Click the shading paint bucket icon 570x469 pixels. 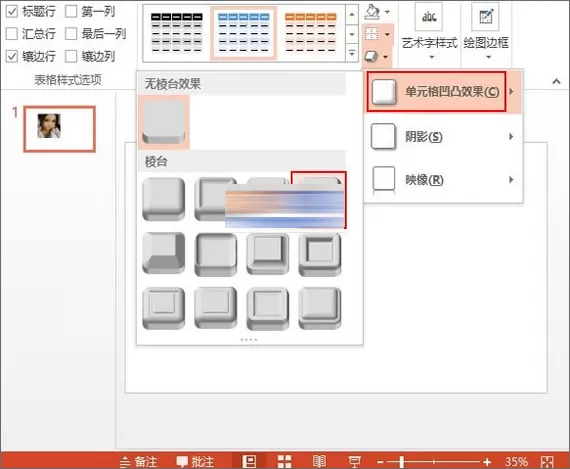(x=372, y=12)
